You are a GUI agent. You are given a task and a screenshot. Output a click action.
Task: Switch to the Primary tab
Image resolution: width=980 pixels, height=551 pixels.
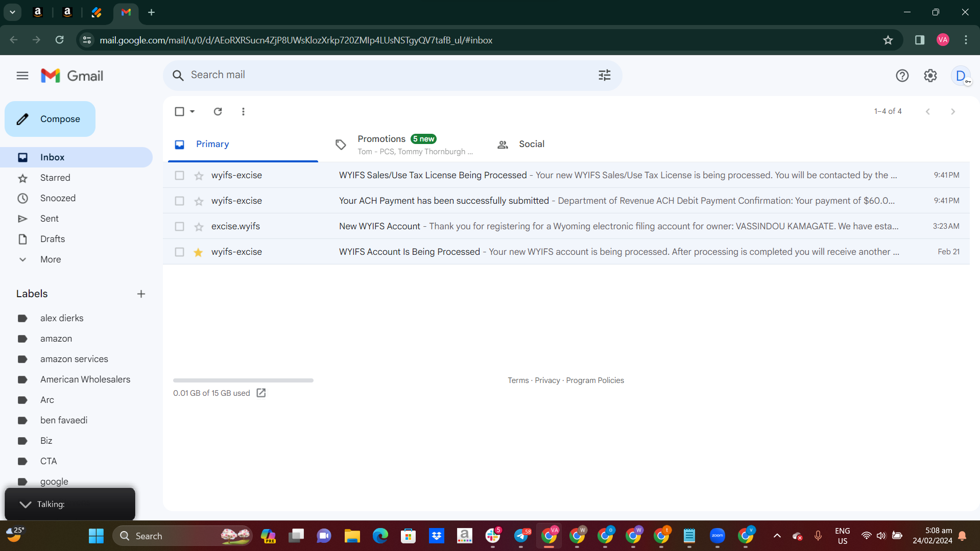[x=243, y=145]
